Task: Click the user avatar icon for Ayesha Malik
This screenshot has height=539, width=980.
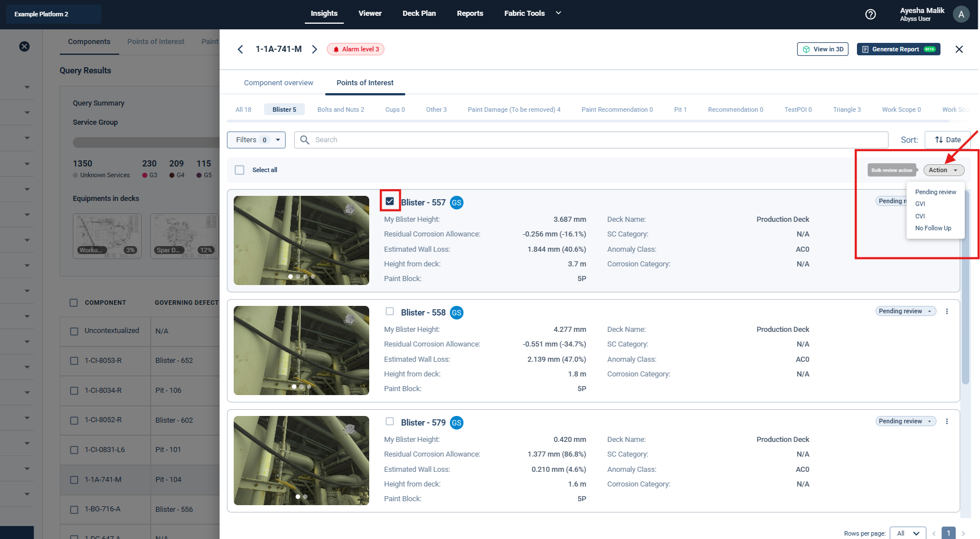Action: point(961,14)
